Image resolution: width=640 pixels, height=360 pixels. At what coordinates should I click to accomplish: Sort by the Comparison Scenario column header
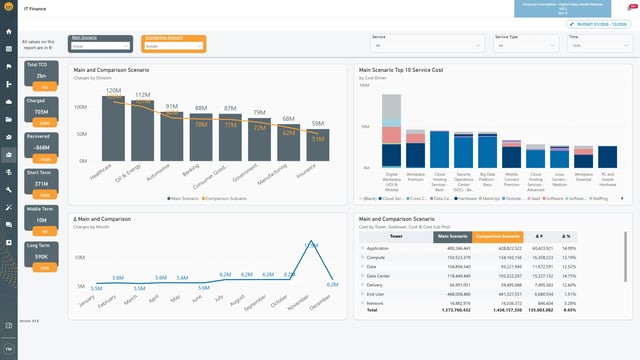[498, 237]
